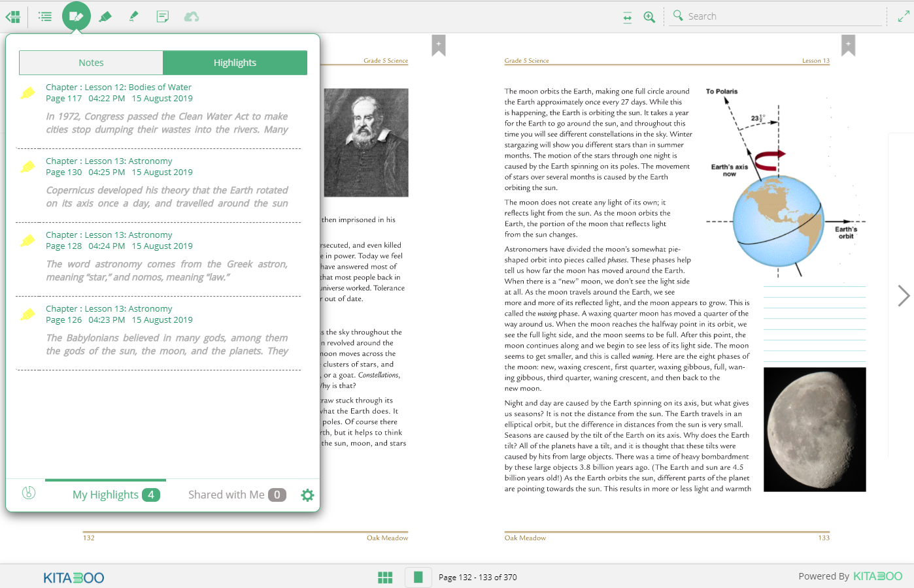
Task: Click the search magnifier icon
Action: [x=678, y=15]
